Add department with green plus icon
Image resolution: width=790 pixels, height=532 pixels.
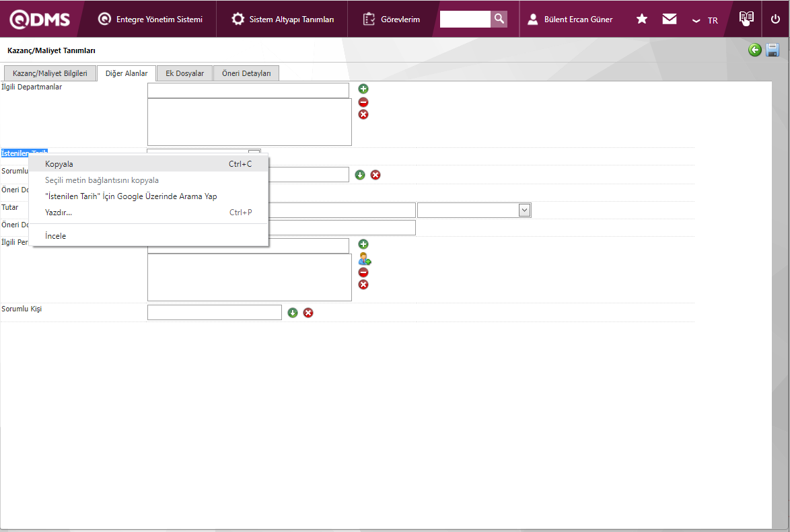pyautogui.click(x=363, y=89)
